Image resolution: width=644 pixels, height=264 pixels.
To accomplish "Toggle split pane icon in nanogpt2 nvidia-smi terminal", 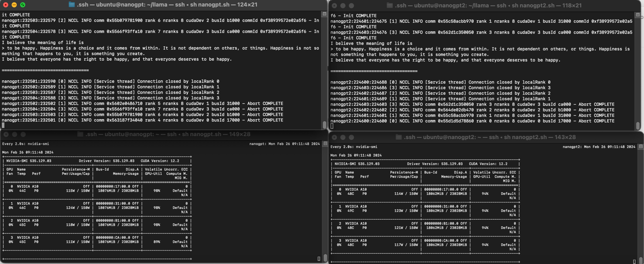I will point(641,147).
